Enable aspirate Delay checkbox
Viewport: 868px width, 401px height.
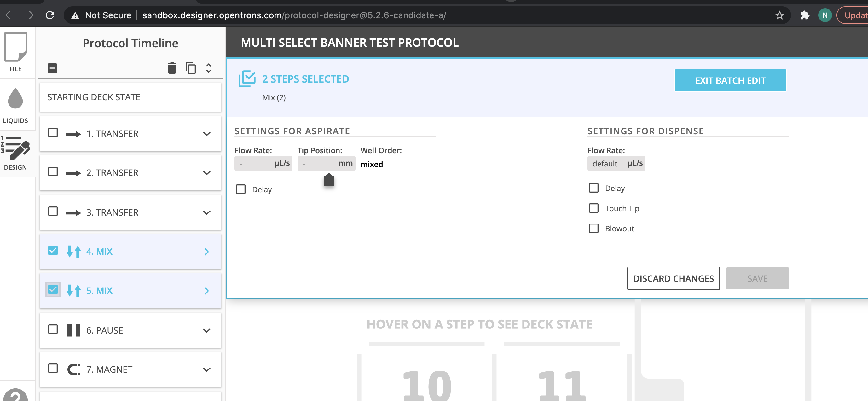240,189
